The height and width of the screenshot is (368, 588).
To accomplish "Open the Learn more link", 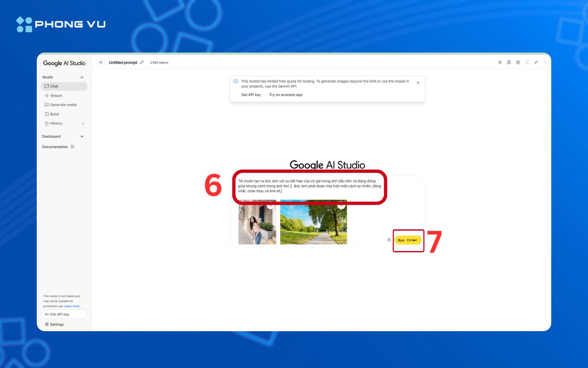I will (x=72, y=306).
